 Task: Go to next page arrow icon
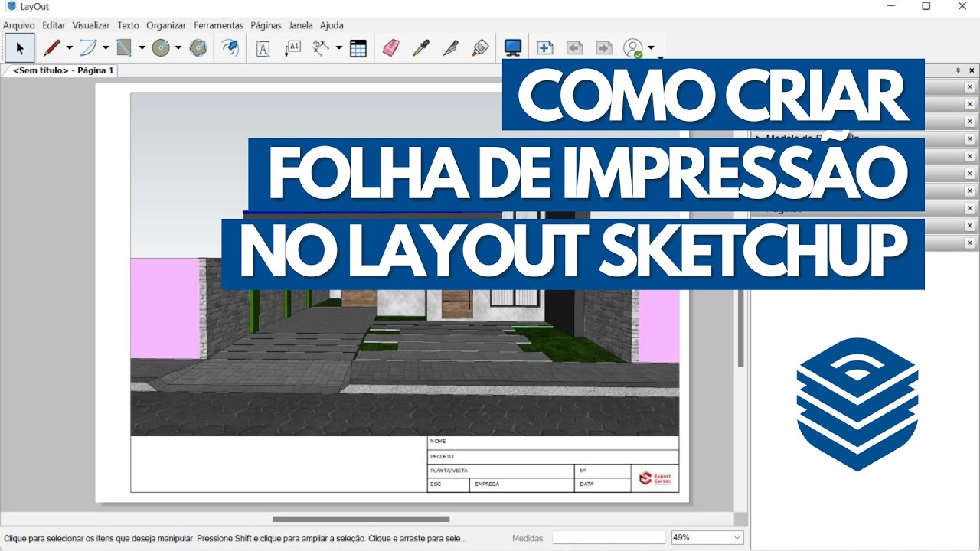tap(605, 48)
